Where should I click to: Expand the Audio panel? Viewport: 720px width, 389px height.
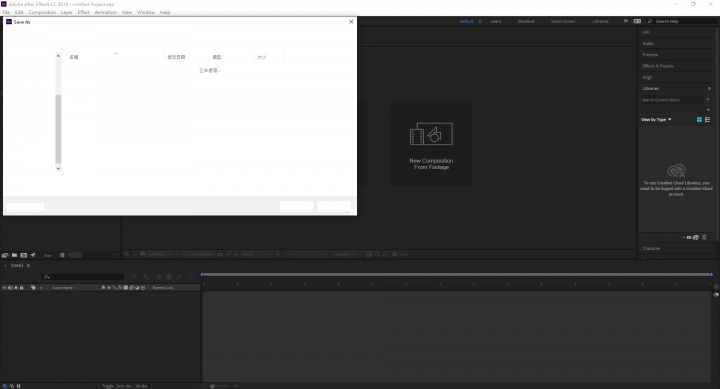pyautogui.click(x=648, y=44)
